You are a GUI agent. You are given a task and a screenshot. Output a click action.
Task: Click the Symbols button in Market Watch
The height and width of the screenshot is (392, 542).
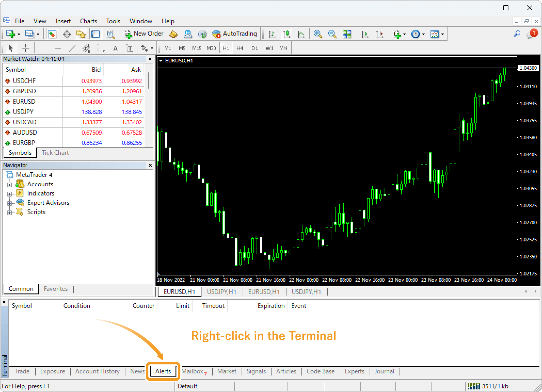click(19, 153)
